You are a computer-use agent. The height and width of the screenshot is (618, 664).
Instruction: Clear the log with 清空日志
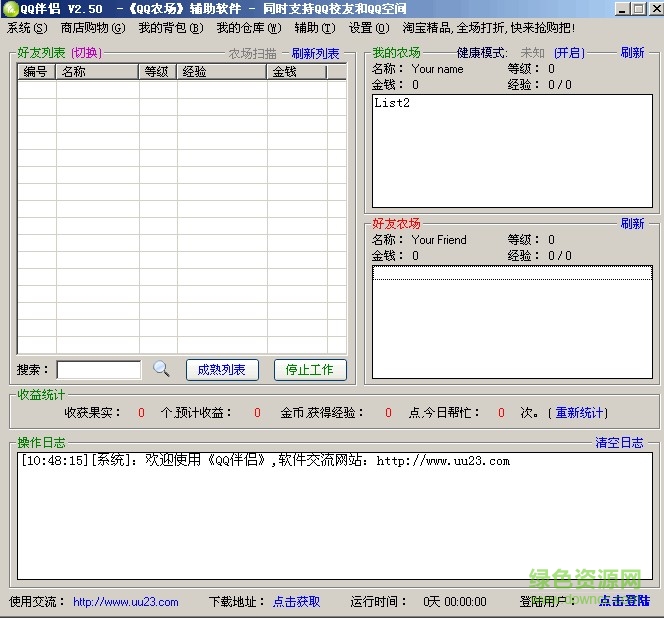tap(620, 443)
